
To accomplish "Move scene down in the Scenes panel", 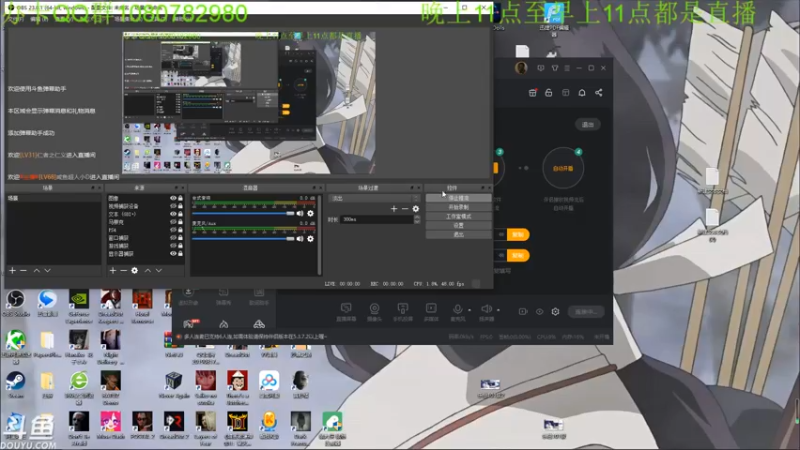I will pos(47,270).
